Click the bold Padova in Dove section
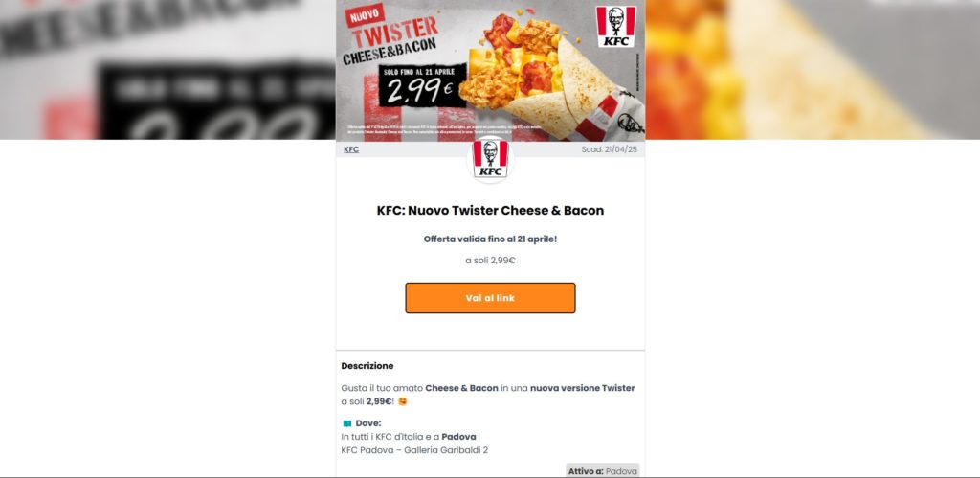This screenshot has height=478, width=980. pos(458,437)
